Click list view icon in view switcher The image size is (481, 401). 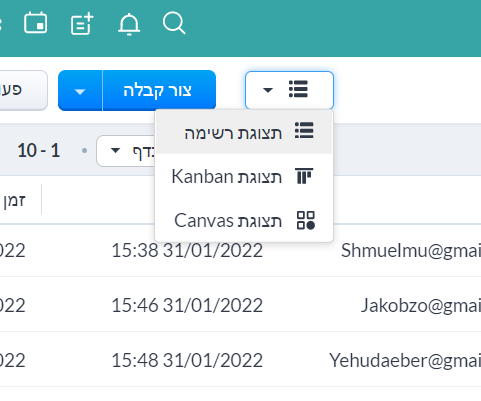click(298, 89)
